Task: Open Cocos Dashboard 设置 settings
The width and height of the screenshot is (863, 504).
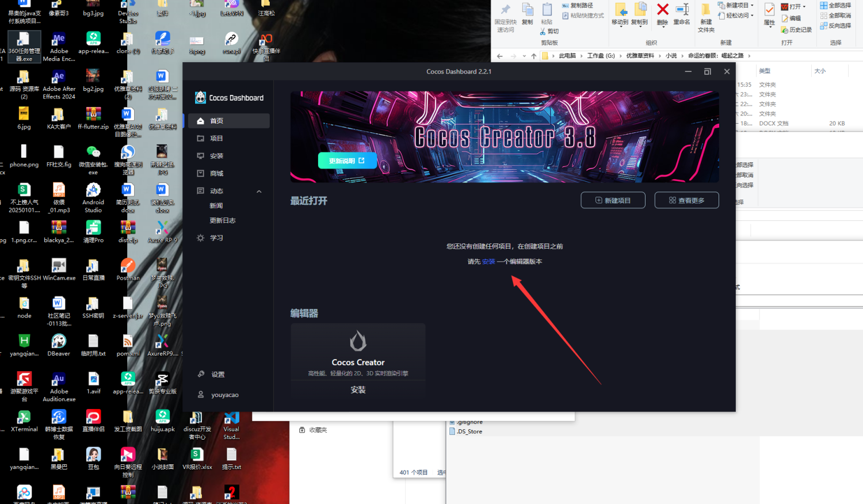Action: pyautogui.click(x=217, y=374)
